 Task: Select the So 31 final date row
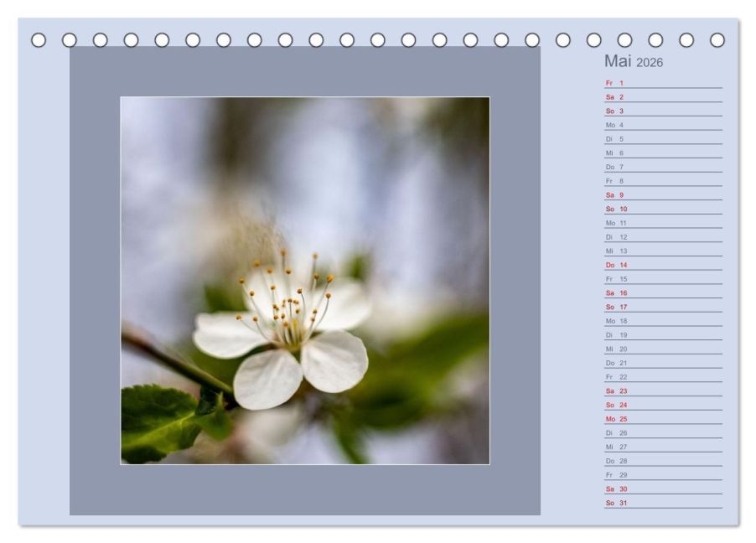tap(662, 503)
